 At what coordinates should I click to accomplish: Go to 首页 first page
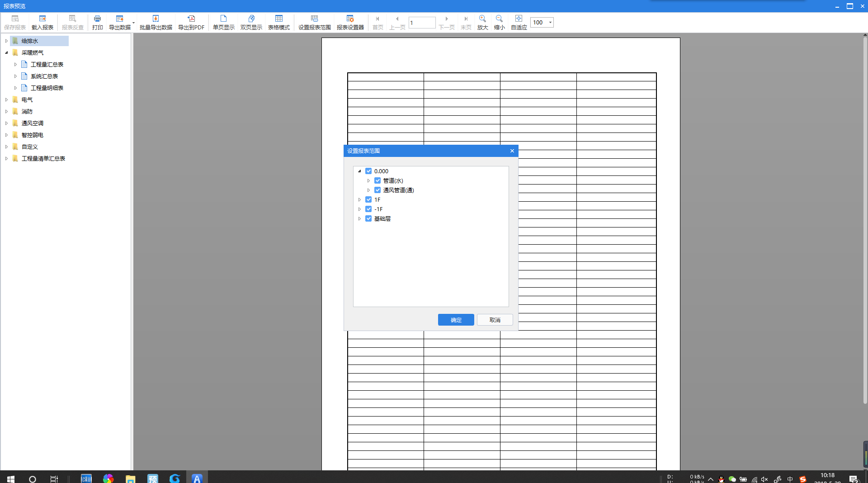[x=378, y=22]
